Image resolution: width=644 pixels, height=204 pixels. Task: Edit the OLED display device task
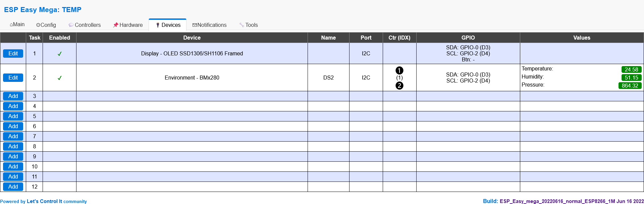(13, 54)
